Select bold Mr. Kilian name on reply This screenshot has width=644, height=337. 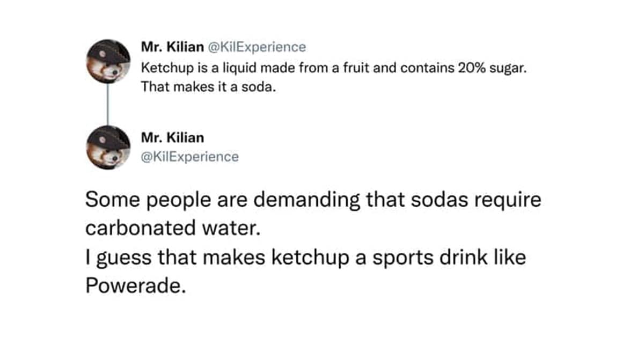pos(172,137)
